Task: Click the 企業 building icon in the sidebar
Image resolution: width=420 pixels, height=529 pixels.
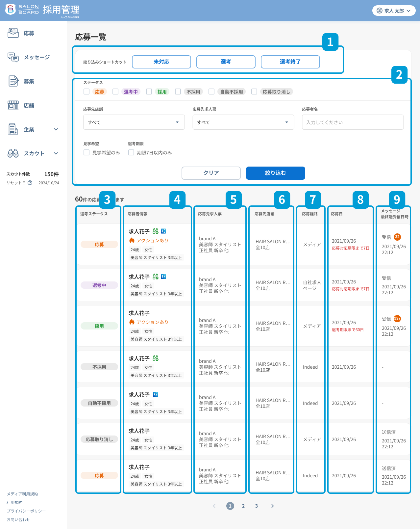Action: pyautogui.click(x=13, y=129)
